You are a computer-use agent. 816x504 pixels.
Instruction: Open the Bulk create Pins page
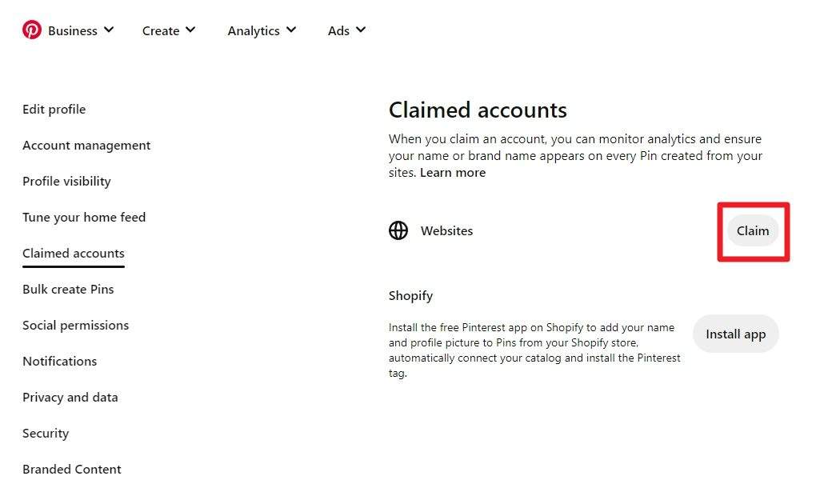68,290
